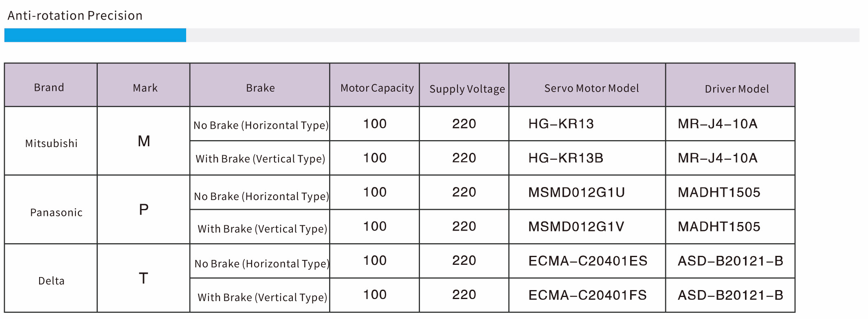Viewport: 868px width, 319px height.
Task: Select the mark letter T cell
Action: tap(143, 279)
